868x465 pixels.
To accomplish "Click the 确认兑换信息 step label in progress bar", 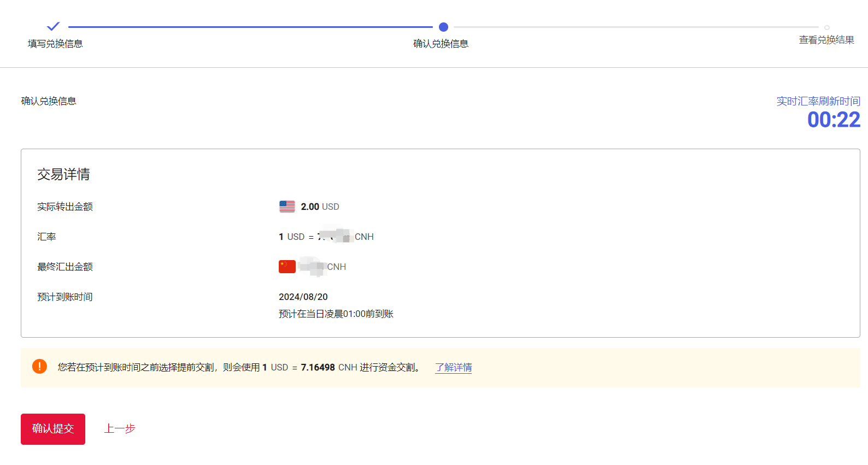I will point(441,44).
